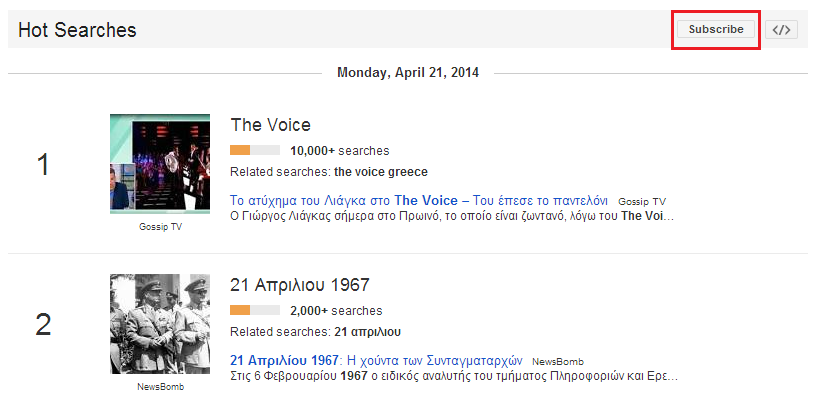Viewport: 817px width, 395px height.
Task: Open Η χούντα των Συνταγματαρχών article
Action: (x=376, y=361)
